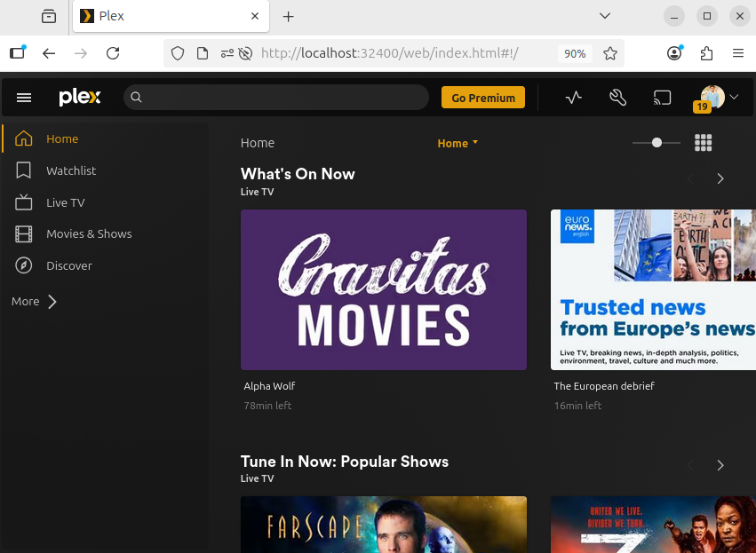The width and height of the screenshot is (756, 553).
Task: Open the What's On Now heading link
Action: click(298, 174)
